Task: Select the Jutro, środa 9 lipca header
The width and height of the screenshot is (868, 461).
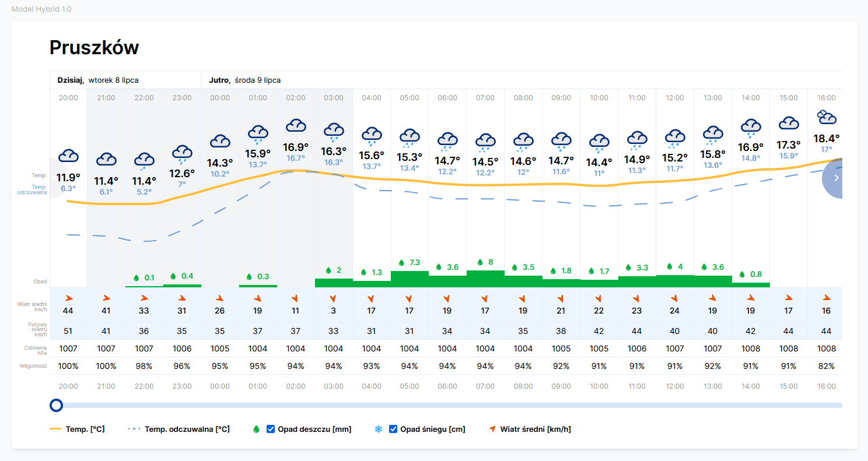Action: click(245, 80)
